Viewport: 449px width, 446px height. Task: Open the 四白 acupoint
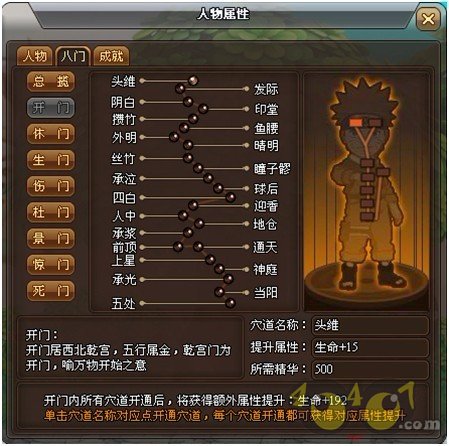pyautogui.click(x=124, y=198)
